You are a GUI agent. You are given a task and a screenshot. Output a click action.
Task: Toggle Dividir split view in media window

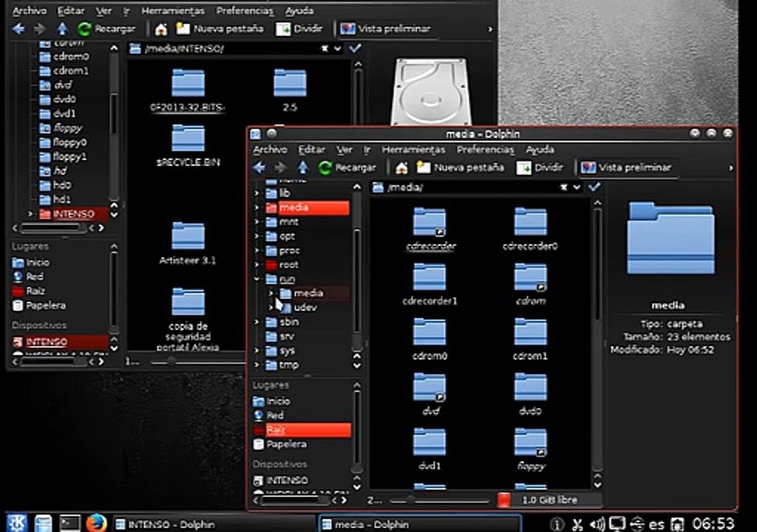tap(540, 168)
